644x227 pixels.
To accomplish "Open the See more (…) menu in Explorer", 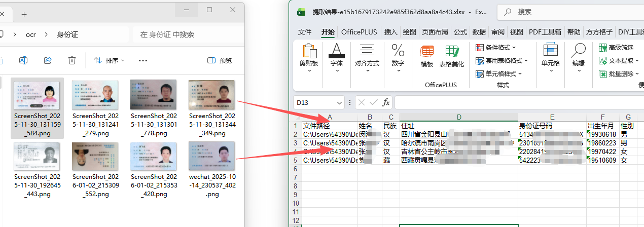I will 142,60.
